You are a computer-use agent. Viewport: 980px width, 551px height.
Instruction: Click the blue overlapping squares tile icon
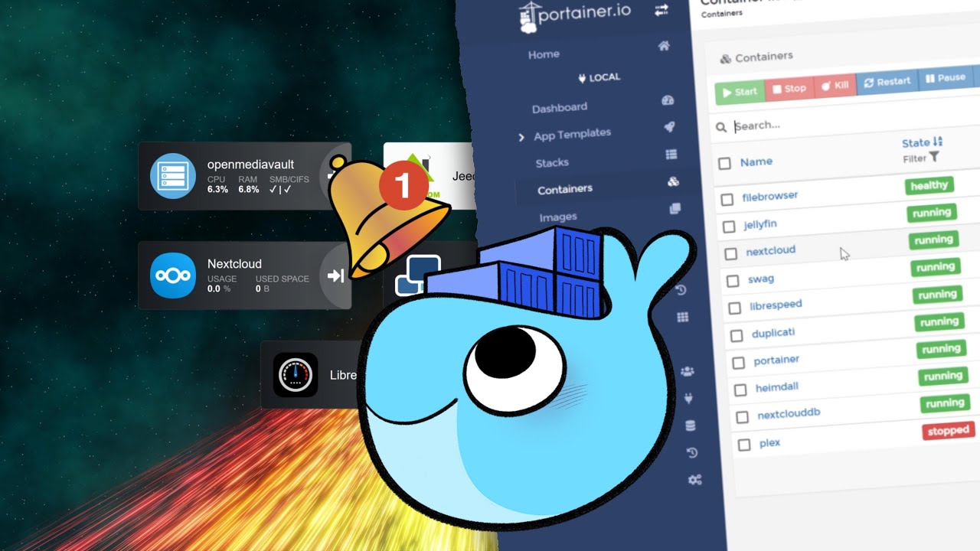(x=417, y=275)
